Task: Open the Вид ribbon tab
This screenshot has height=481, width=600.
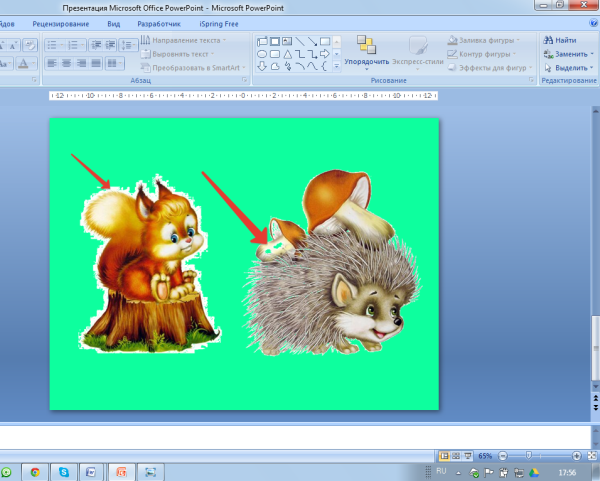Action: (112, 22)
